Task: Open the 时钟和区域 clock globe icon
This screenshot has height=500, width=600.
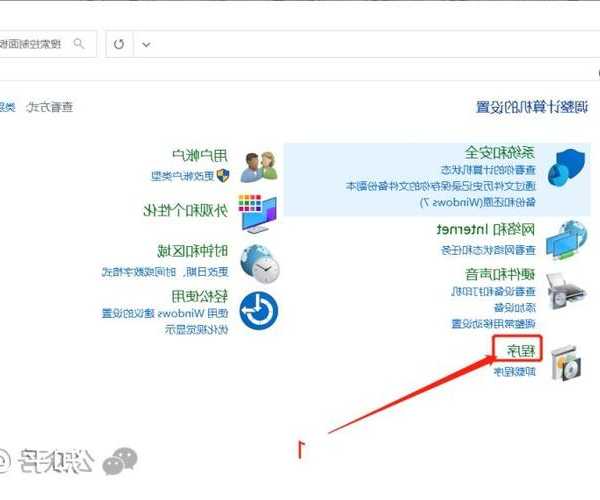Action: (x=260, y=264)
